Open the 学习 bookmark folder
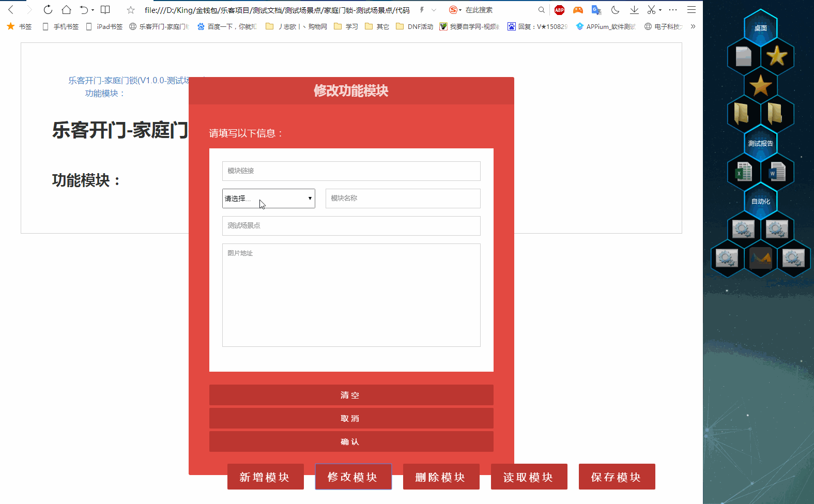Screen dimensions: 814x504 (x=346, y=26)
